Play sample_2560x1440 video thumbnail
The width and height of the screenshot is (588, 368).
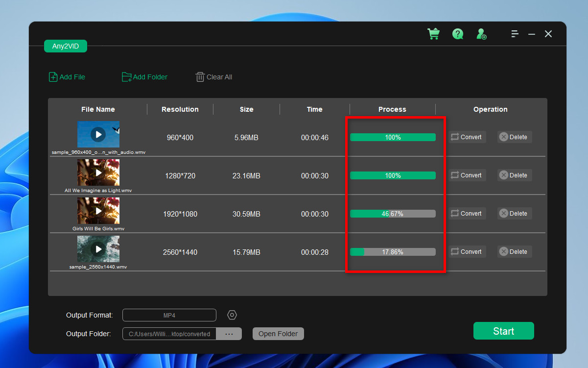pyautogui.click(x=98, y=249)
